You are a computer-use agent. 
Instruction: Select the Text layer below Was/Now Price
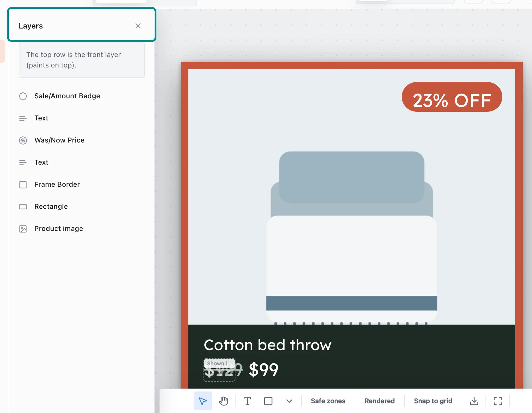point(81,162)
